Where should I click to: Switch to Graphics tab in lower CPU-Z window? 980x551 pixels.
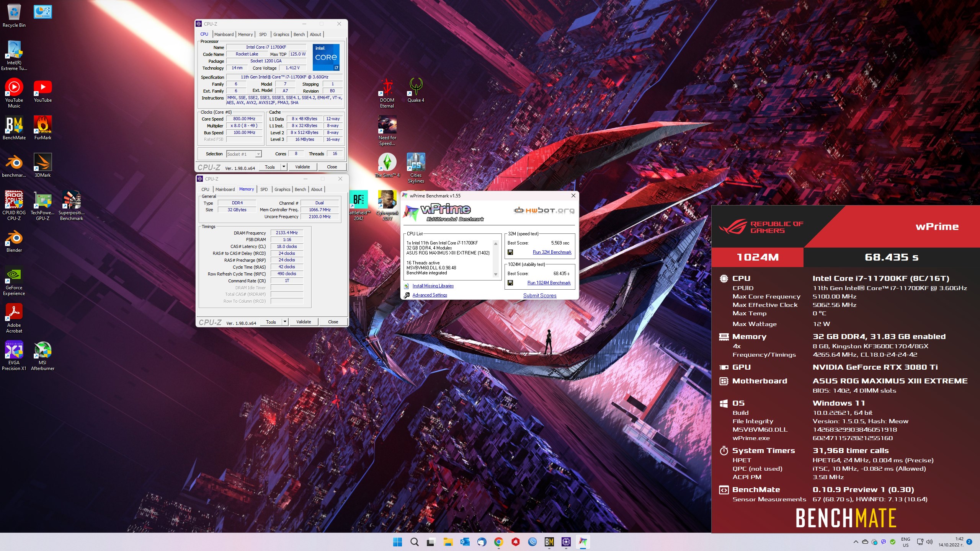click(x=283, y=189)
